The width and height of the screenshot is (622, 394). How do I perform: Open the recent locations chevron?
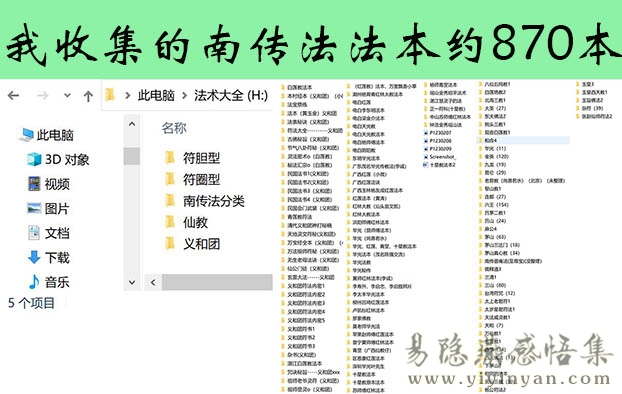[67, 96]
